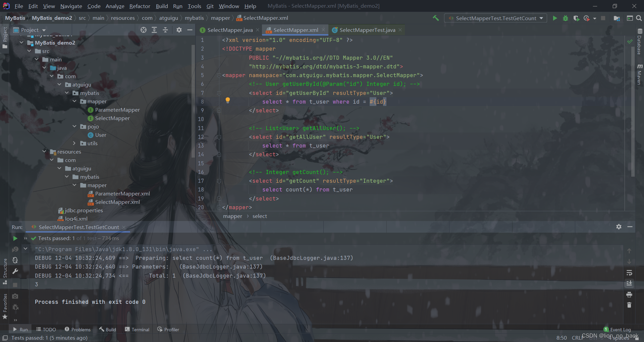Open the Event Log
The image size is (644, 342).
pyautogui.click(x=617, y=330)
